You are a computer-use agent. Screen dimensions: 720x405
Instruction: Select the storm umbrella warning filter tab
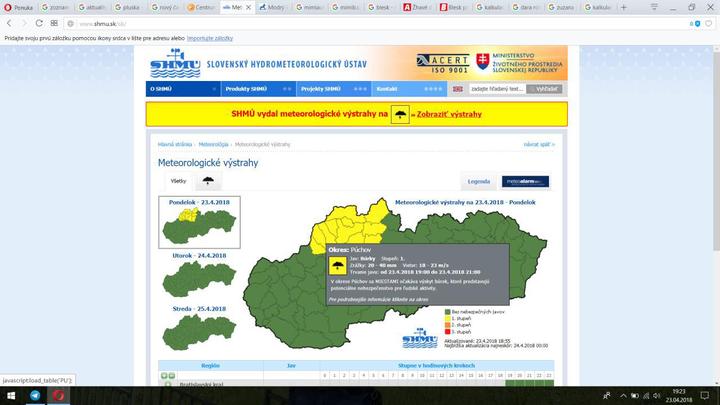208,181
